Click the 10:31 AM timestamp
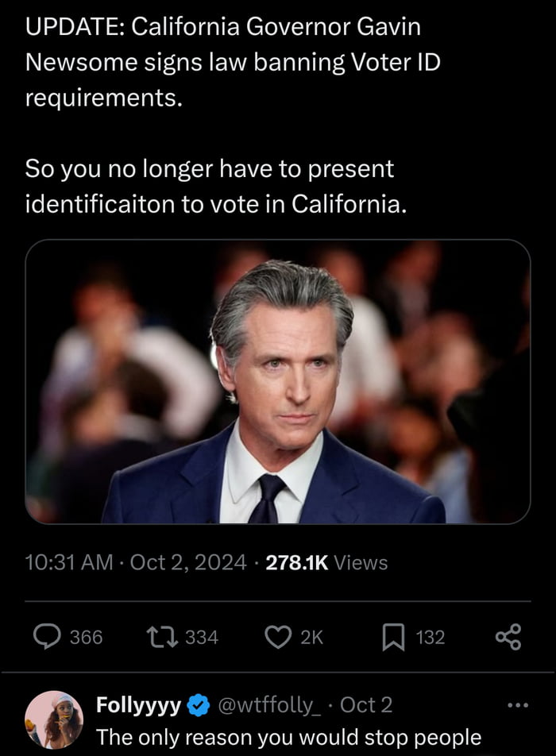The image size is (556, 756). click(x=69, y=563)
